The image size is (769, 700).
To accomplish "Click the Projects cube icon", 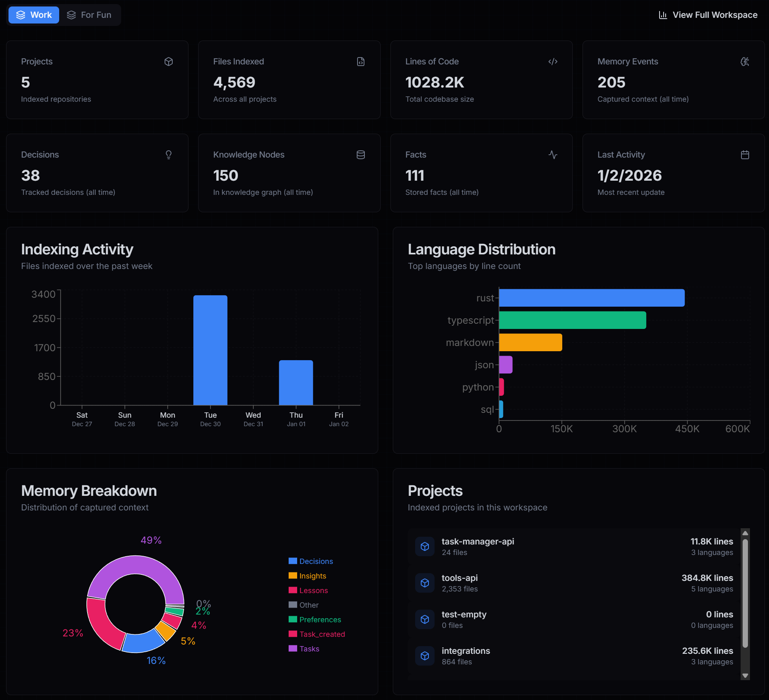I will (169, 62).
